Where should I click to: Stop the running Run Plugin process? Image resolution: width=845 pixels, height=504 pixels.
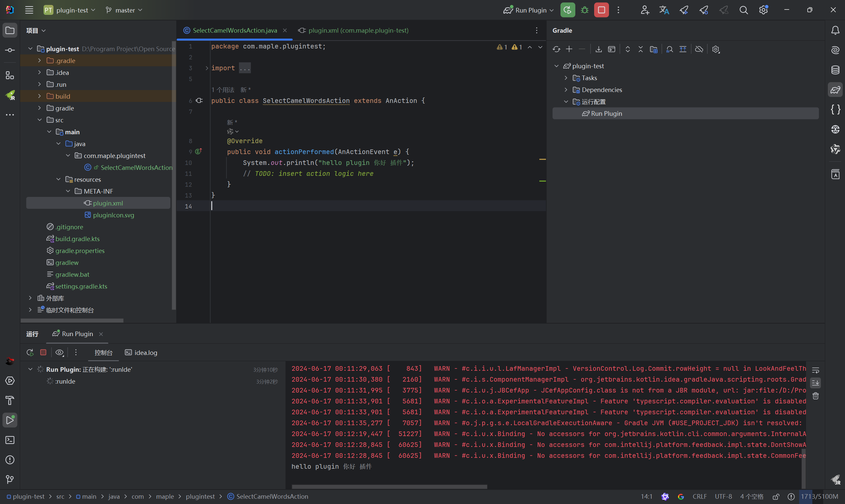point(601,10)
